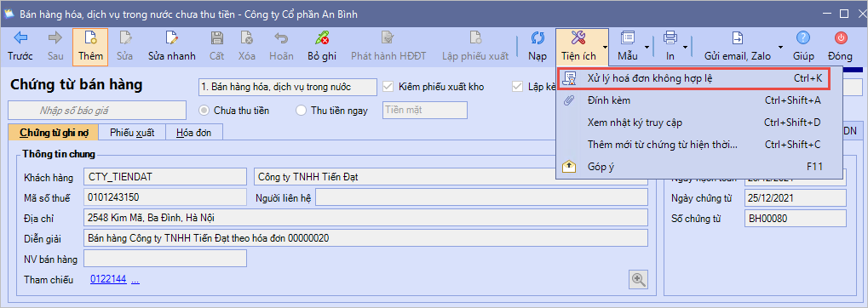
Task: Expand the Gửi email, Zalo dropdown arrow
Action: click(780, 47)
